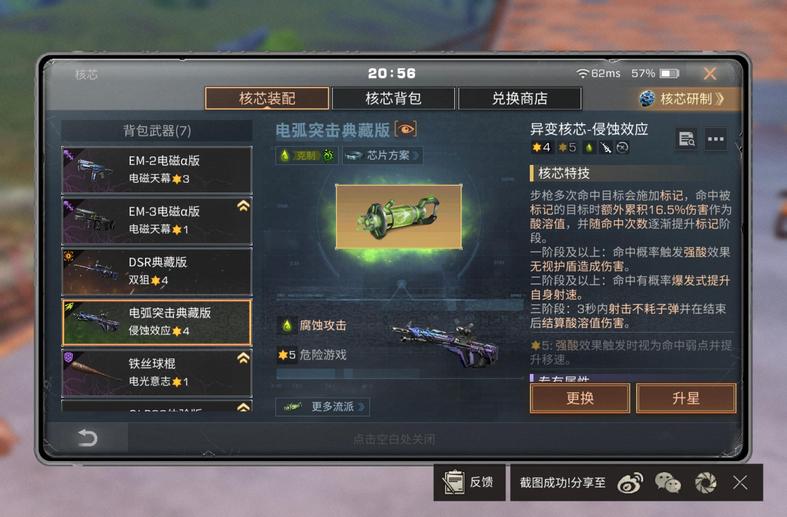
Task: Share screenshot via the camera shutter icon
Action: [705, 483]
